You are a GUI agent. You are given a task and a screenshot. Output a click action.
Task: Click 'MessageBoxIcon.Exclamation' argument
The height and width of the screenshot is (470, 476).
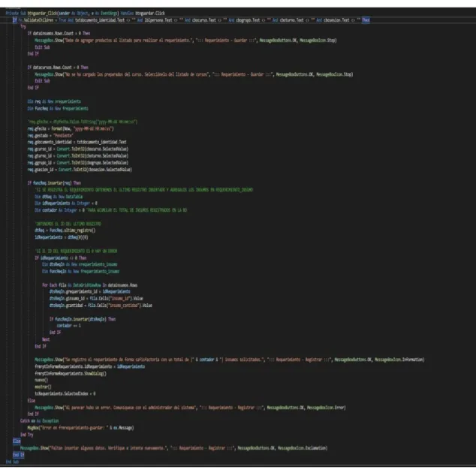(303, 447)
